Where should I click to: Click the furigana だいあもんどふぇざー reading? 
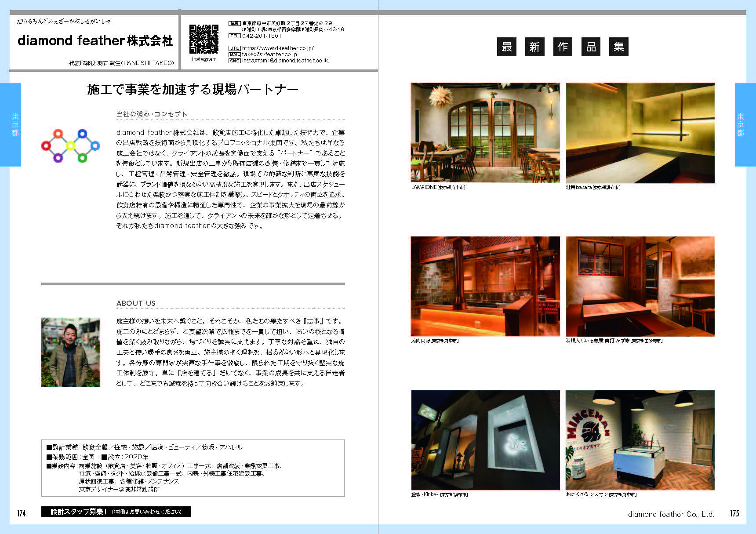click(x=64, y=21)
